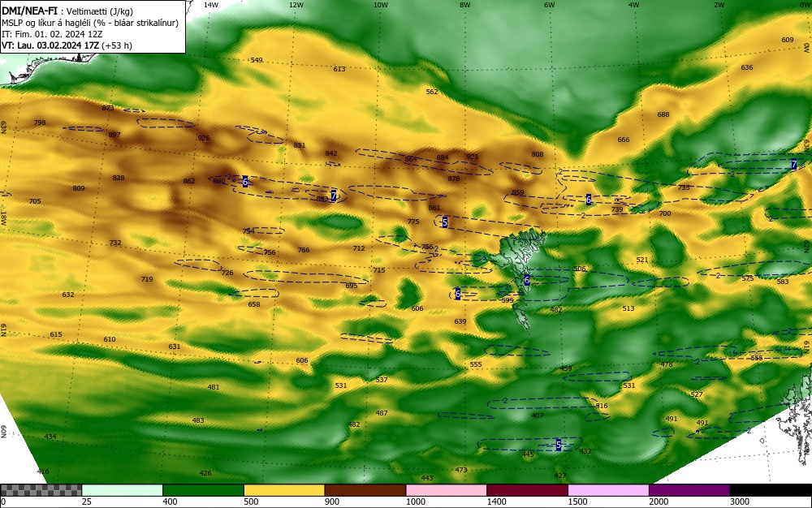Select the 921 peak value
Image resolution: width=812 pixels, height=508 pixels.
(473, 157)
